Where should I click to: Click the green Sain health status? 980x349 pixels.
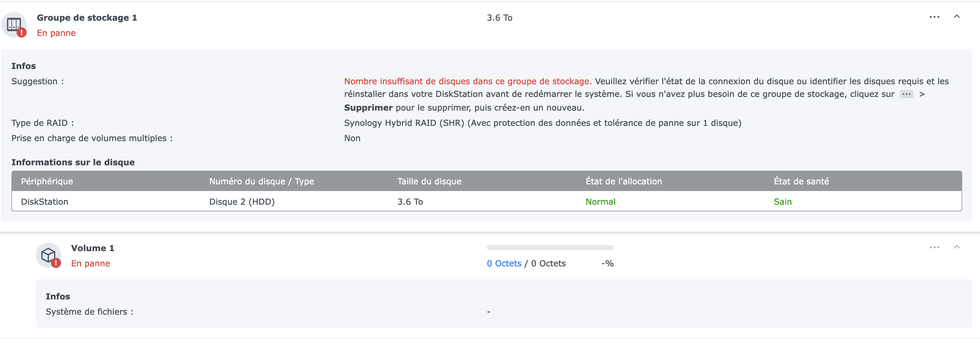[782, 202]
